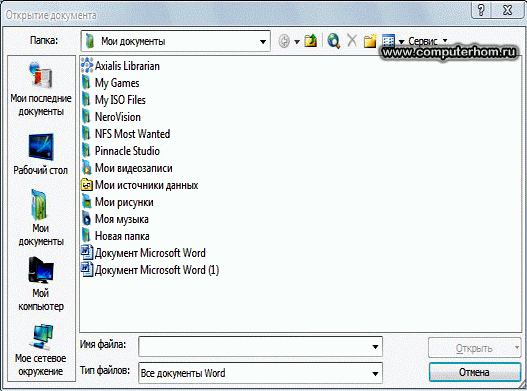527x391 pixels.
Task: Select the My Games folder icon
Action: (x=86, y=82)
